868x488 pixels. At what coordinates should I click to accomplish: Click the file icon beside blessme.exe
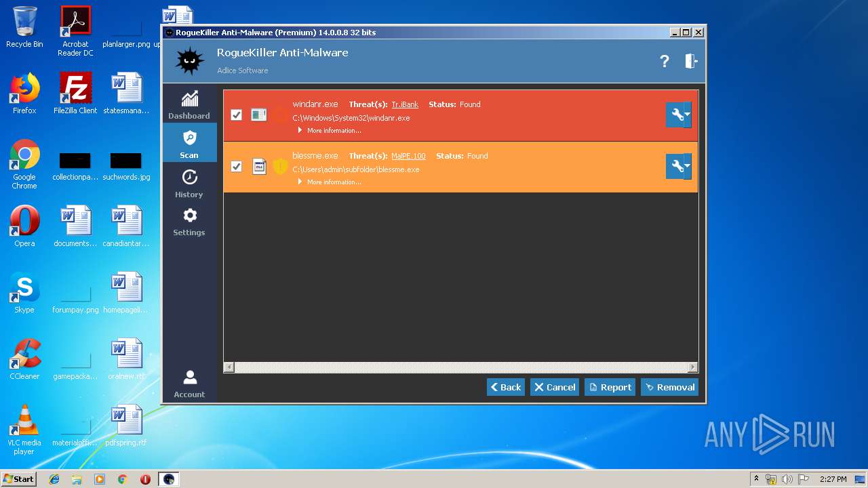pos(259,166)
